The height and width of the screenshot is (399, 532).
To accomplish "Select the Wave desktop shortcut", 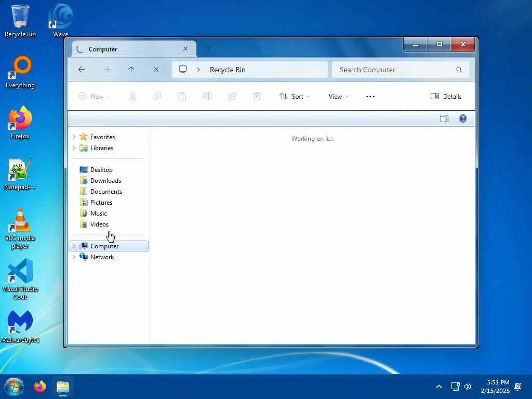I will tap(60, 21).
